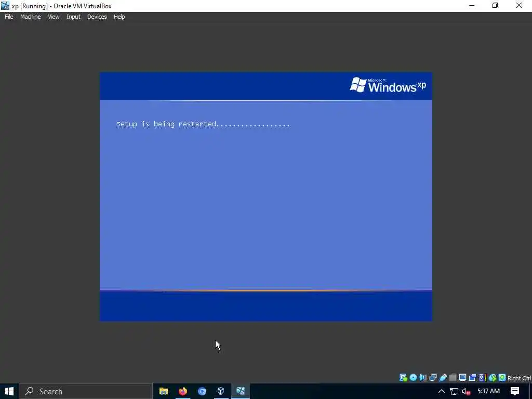Open the Input menu
Viewport: 532px width, 399px height.
click(73, 17)
